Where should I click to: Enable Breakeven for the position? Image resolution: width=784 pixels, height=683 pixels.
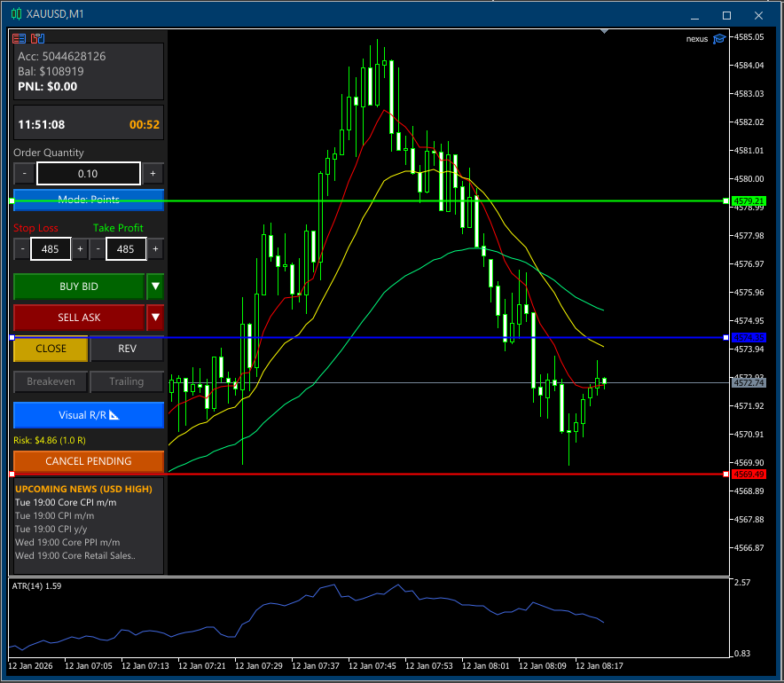(x=50, y=381)
